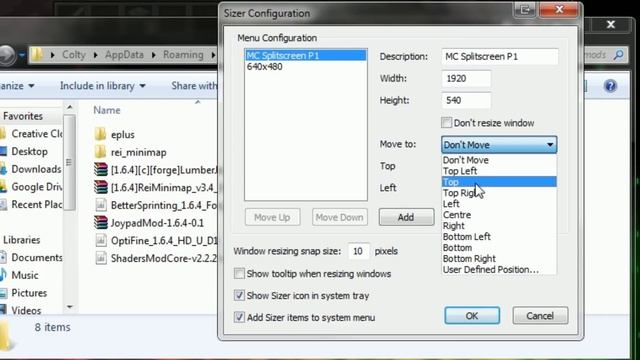Expand the arrow after Colty in breadcrumb
The image size is (640, 360).
[x=96, y=55]
